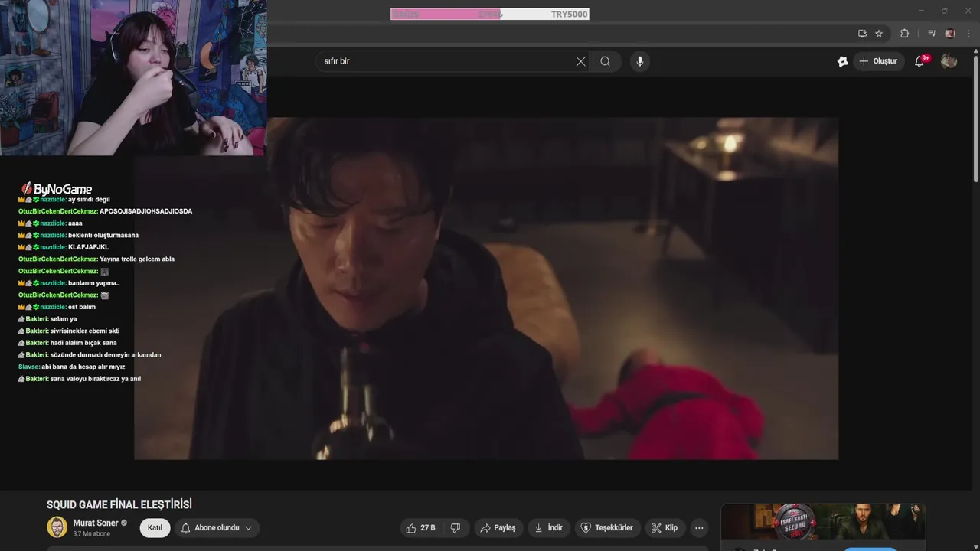Screen dimensions: 980x551
Task: Click chat message 'abi bana da hesap alır mıyız'
Action: pos(83,367)
